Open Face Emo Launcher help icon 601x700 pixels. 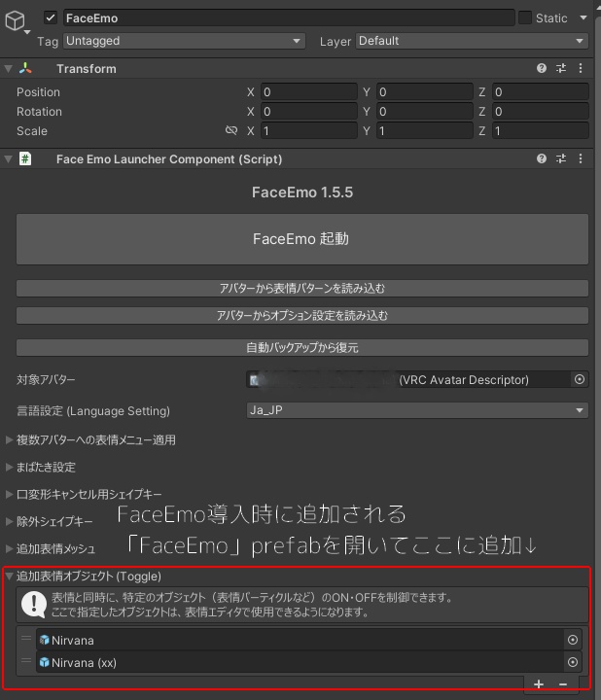(x=541, y=158)
